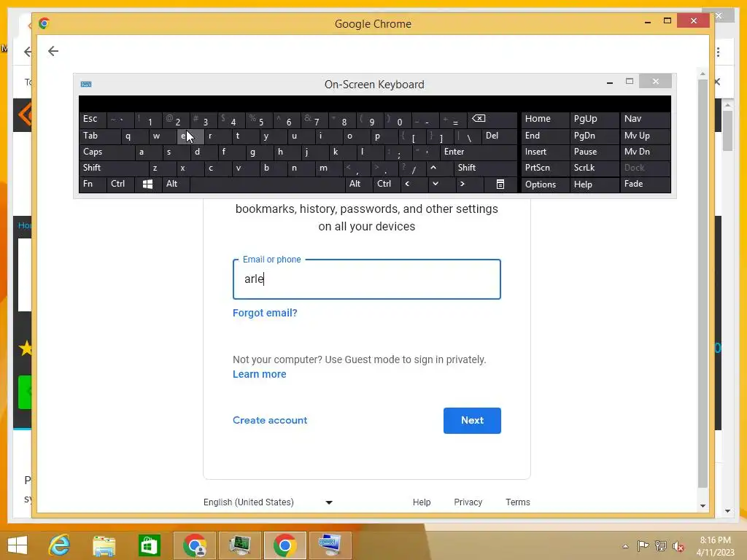Viewport: 747px width, 560px height.
Task: Click the On-Screen Keyboard title icon
Action: [86, 85]
